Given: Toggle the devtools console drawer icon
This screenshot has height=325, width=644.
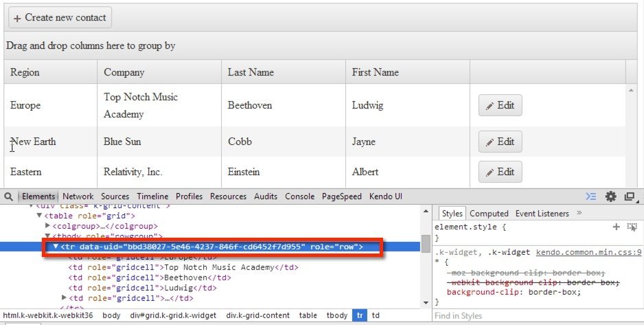Looking at the screenshot, I should 591,197.
